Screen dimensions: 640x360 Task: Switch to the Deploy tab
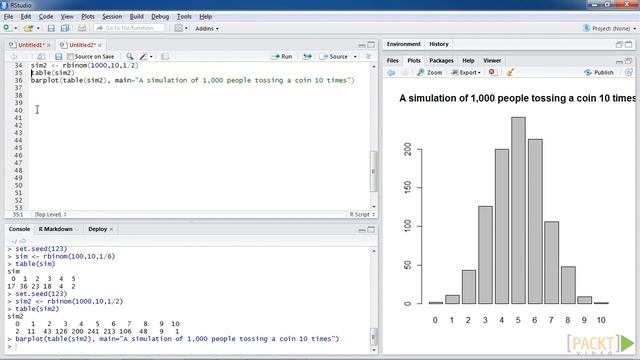(98, 229)
